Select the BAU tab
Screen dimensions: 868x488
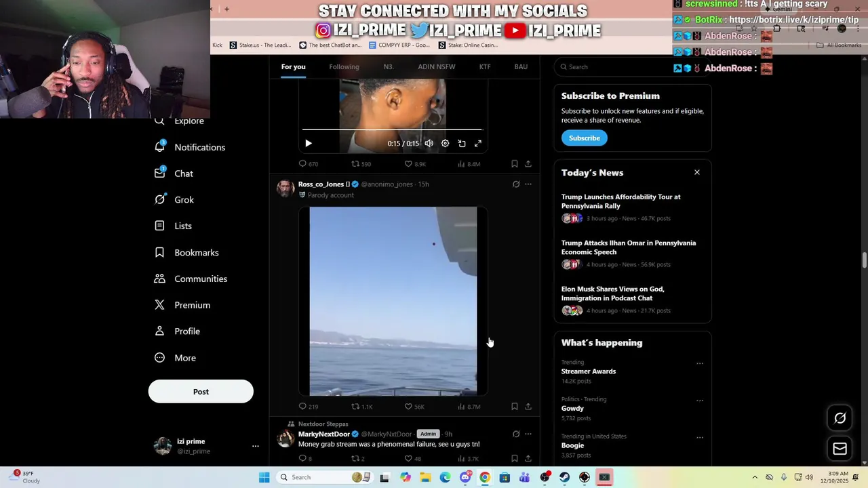click(521, 66)
